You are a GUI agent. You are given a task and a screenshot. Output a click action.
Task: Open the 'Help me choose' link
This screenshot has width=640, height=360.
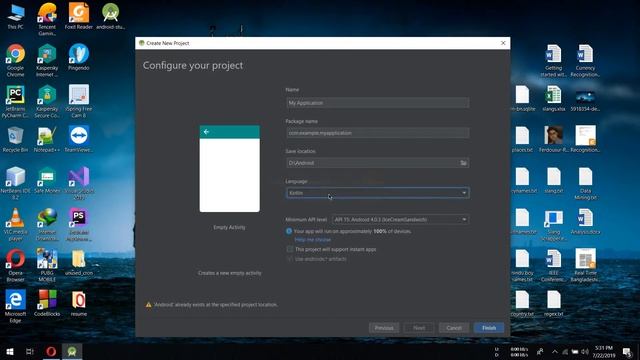click(x=313, y=240)
